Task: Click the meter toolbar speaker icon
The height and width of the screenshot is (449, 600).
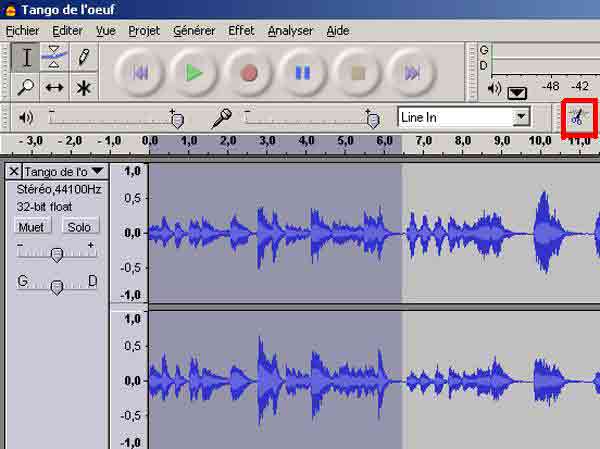Action: pyautogui.click(x=494, y=89)
